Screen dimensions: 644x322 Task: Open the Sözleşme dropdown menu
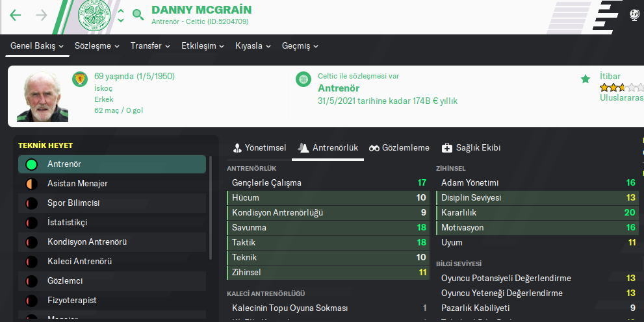tap(97, 46)
